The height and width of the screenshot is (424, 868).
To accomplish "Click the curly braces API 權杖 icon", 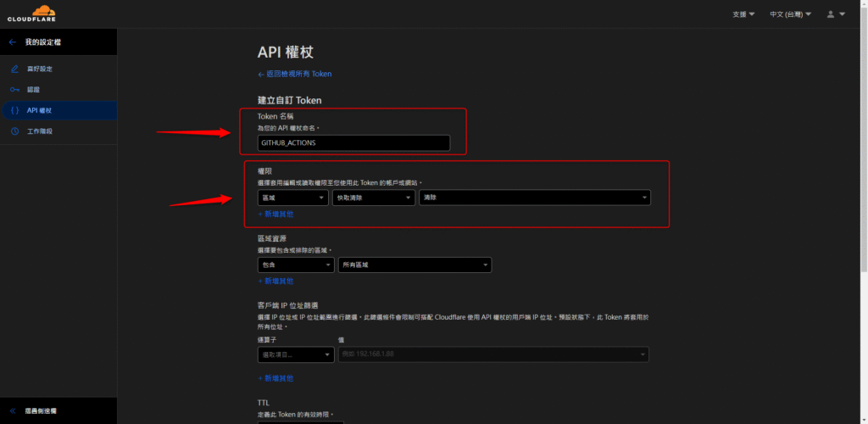I will 14,110.
